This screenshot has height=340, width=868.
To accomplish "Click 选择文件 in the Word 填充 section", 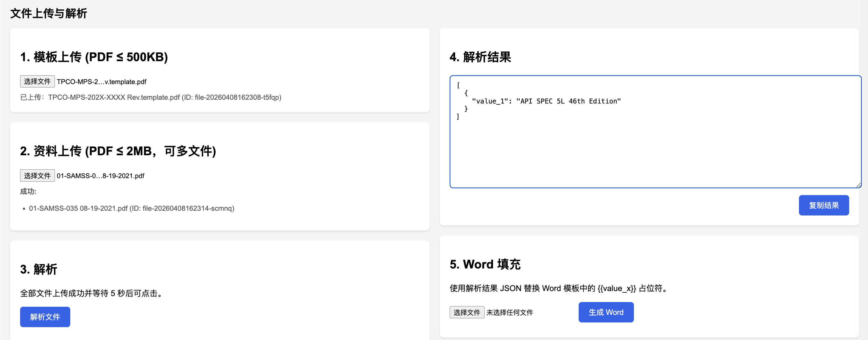I will (x=466, y=312).
